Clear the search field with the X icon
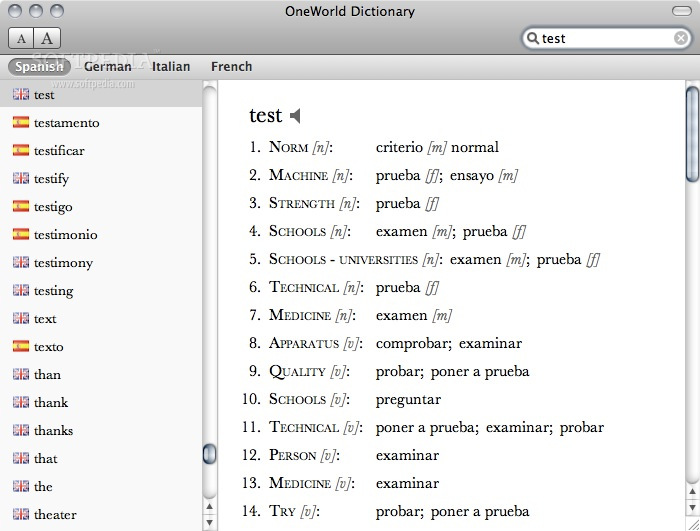Screen dimensions: 700x531 [x=680, y=38]
